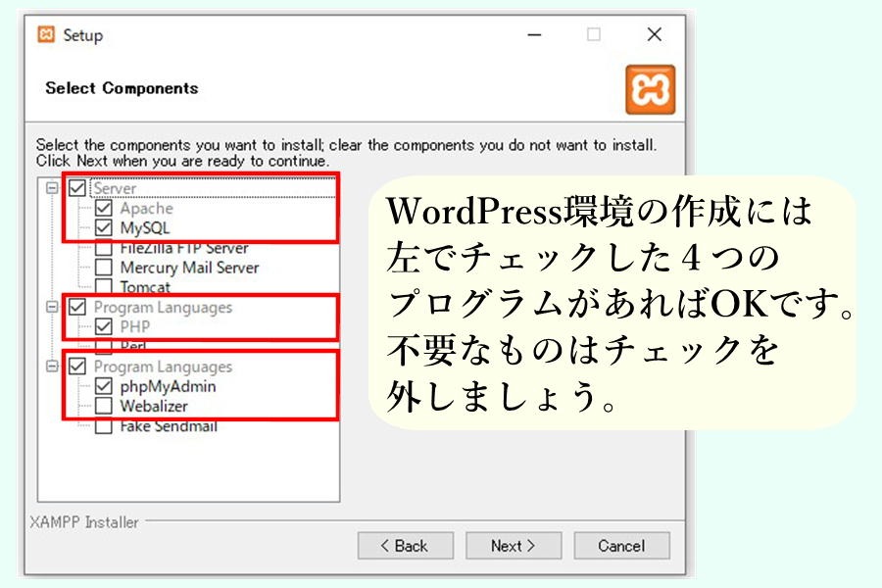Check the Webalizer option
Viewport: 882px width, 588px height.
[x=103, y=406]
